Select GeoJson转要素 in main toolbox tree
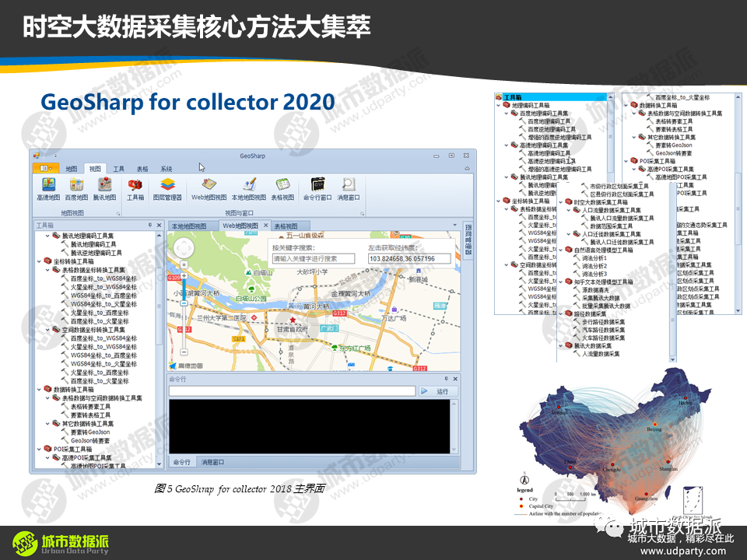 pos(90,440)
